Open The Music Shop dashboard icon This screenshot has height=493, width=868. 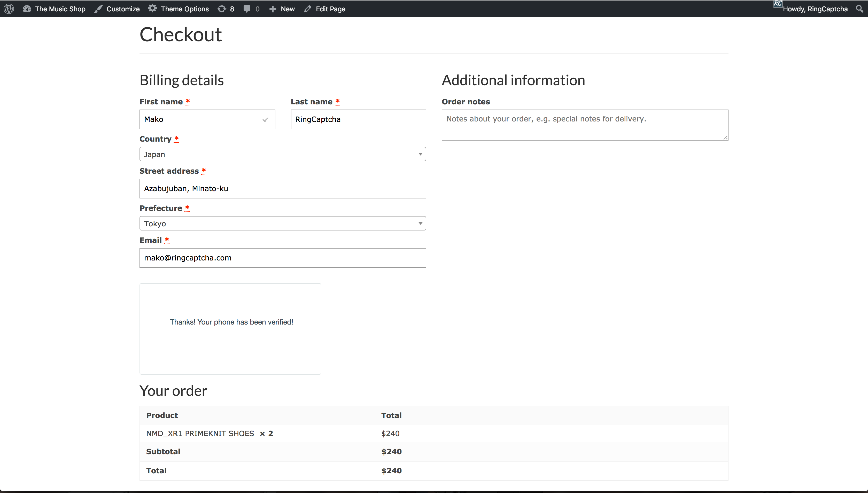(x=27, y=9)
